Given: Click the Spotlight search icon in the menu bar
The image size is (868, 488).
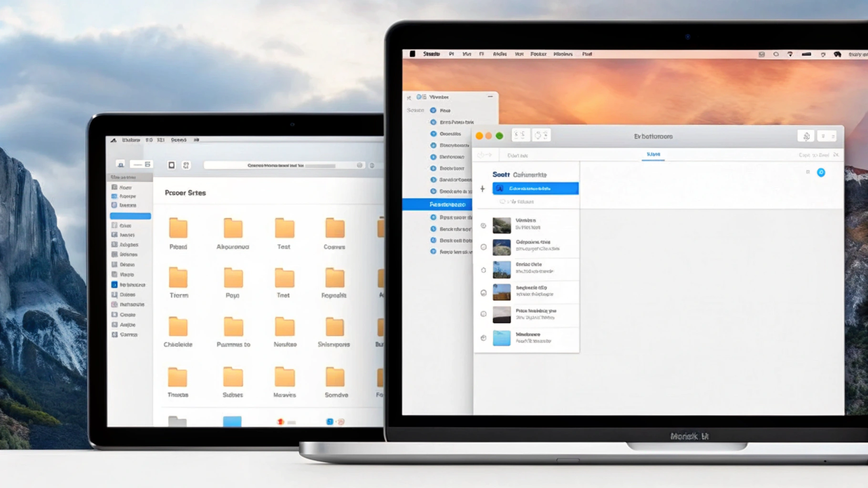Looking at the screenshot, I should point(776,54).
